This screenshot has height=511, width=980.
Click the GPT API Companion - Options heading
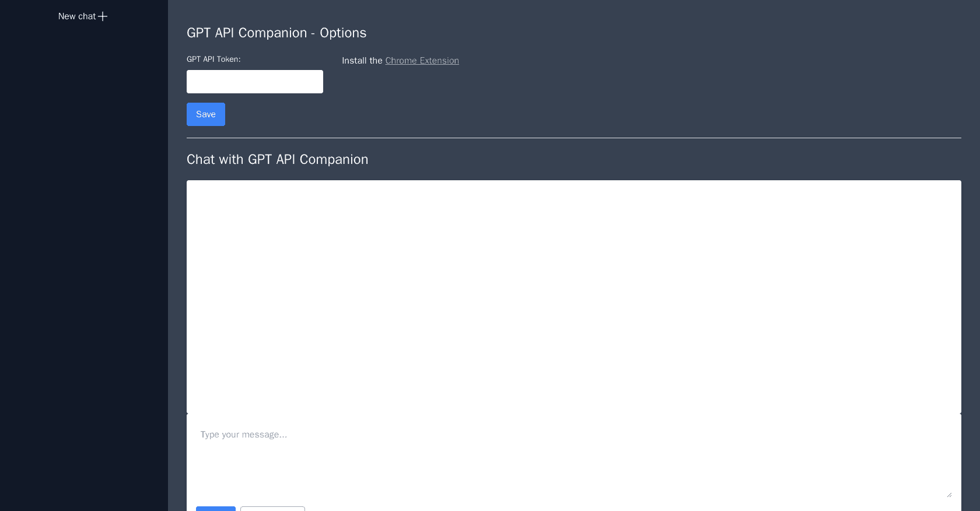pyautogui.click(x=276, y=33)
